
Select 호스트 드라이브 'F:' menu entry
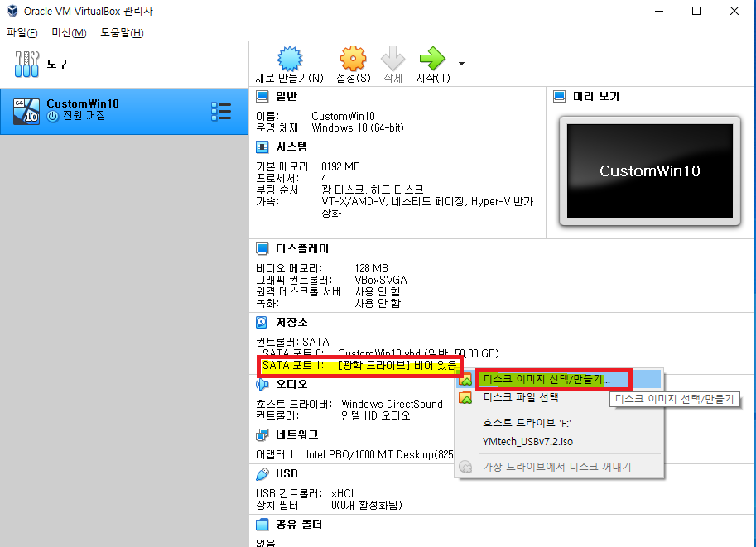tap(559, 423)
